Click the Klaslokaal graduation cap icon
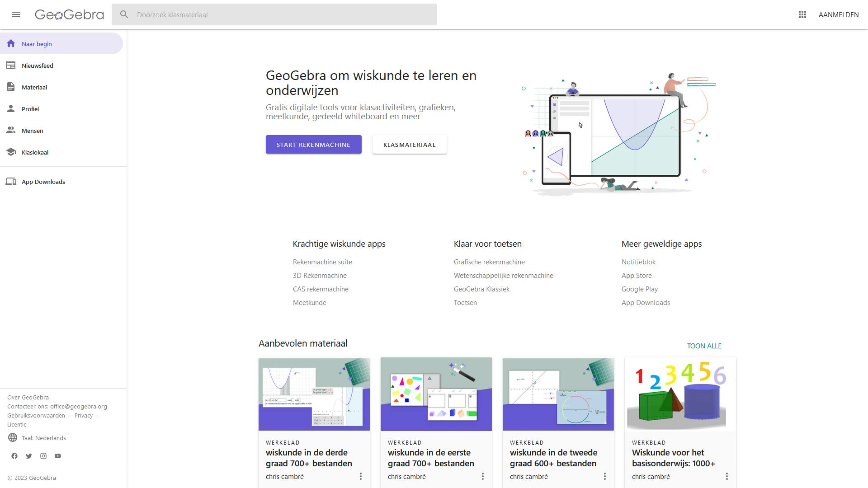Image resolution: width=868 pixels, height=488 pixels. [x=11, y=152]
